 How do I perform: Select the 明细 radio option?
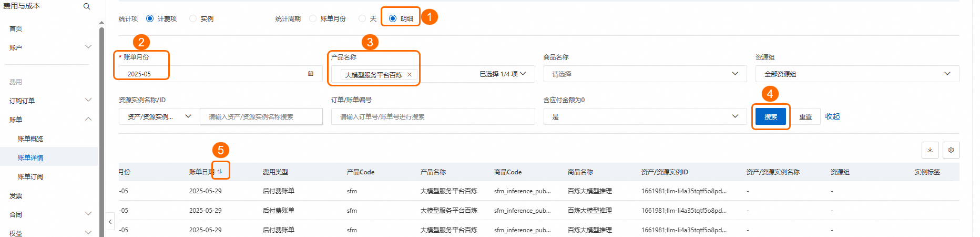(x=393, y=18)
